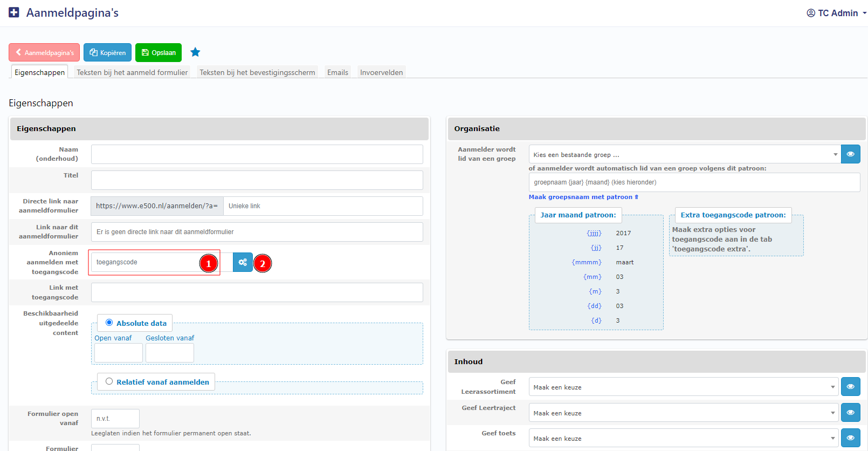Select Relatief vanaf aanmelden radio option
This screenshot has width=868, height=451.
[109, 381]
